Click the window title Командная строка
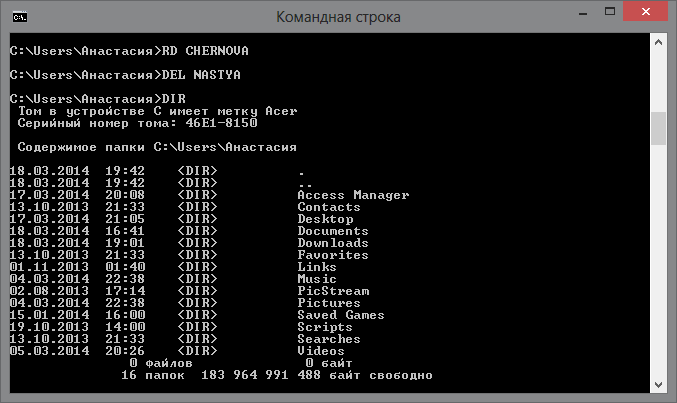The height and width of the screenshot is (403, 677). (338, 17)
